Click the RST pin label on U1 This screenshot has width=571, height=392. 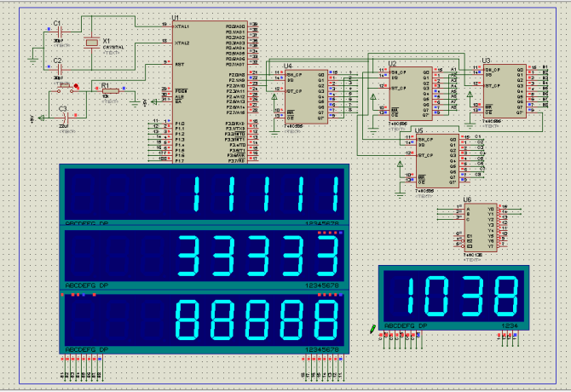pyautogui.click(x=180, y=64)
